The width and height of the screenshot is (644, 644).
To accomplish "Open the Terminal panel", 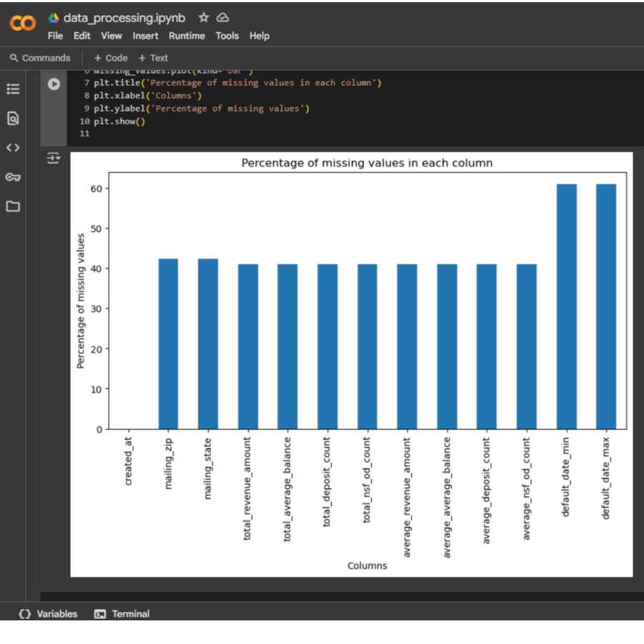I will point(122,614).
